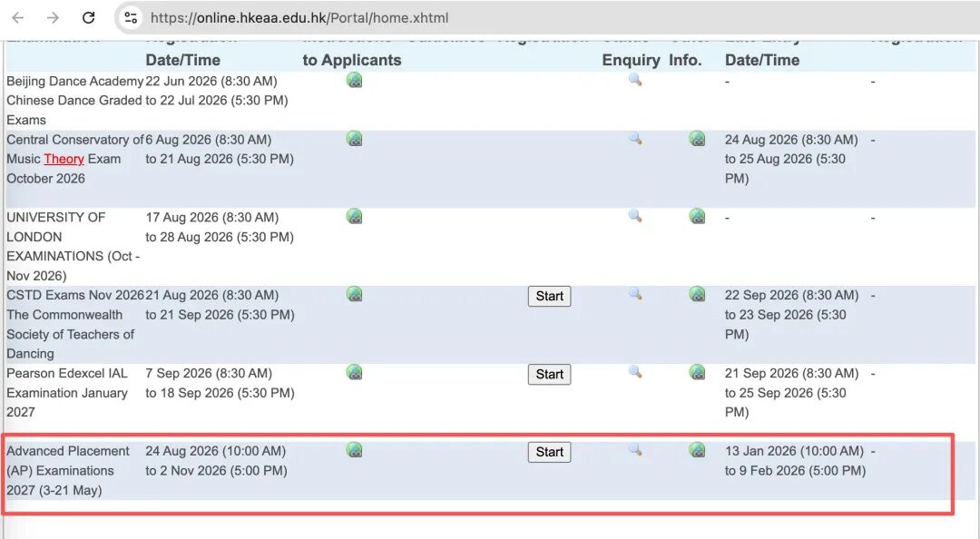
Task: Select 'Pearson Edexcel IAL' exam name
Action: [x=67, y=373]
